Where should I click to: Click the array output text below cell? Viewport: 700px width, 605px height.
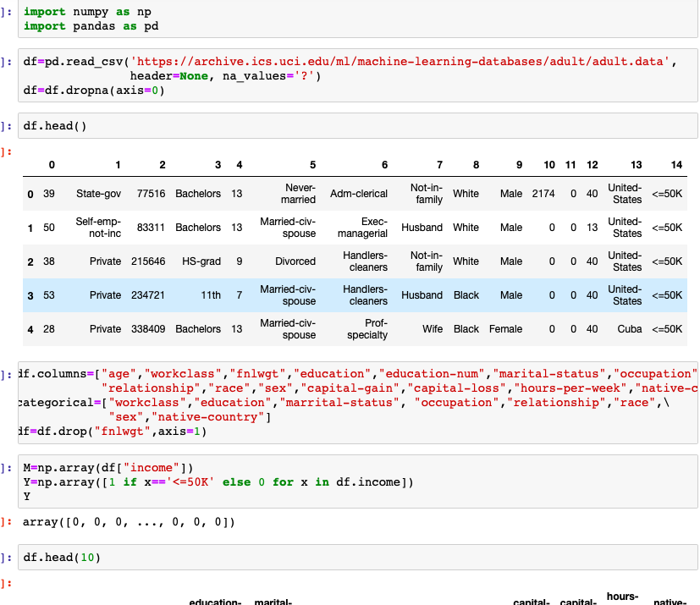[x=129, y=522]
